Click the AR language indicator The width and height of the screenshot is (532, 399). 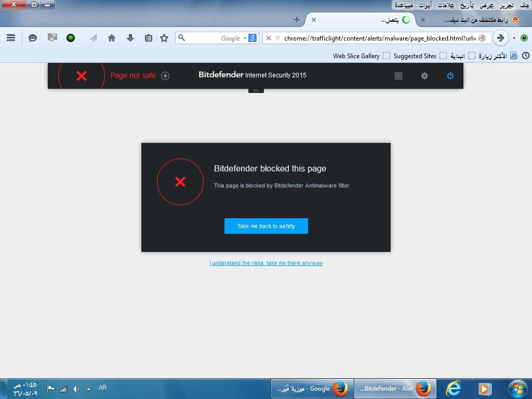[x=102, y=388]
